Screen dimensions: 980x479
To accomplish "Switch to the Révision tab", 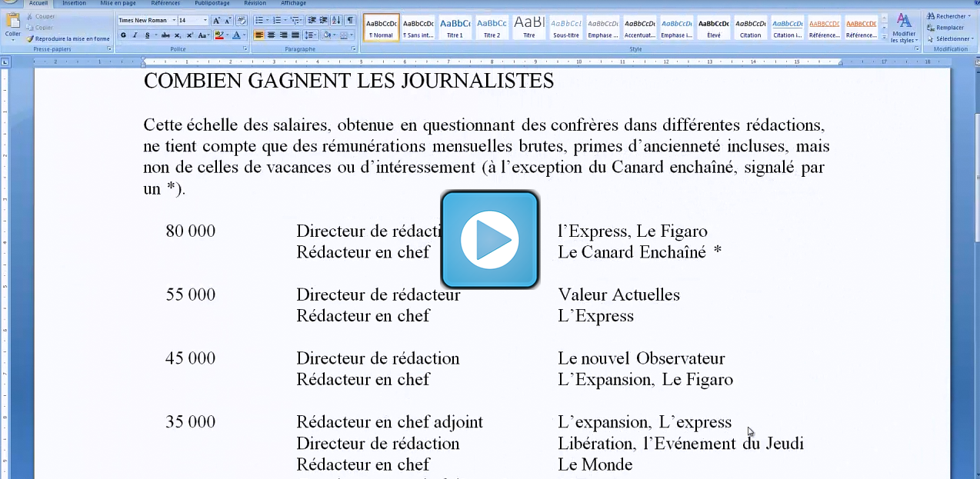I will (255, 3).
